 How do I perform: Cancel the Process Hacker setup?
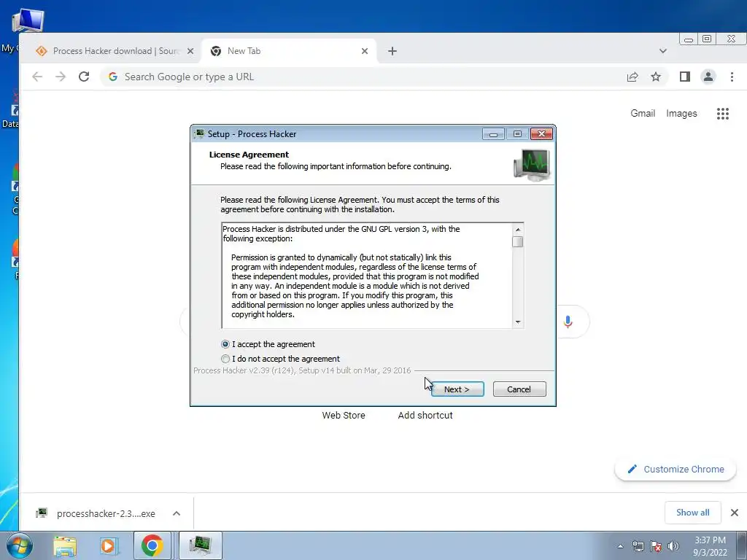click(x=519, y=389)
